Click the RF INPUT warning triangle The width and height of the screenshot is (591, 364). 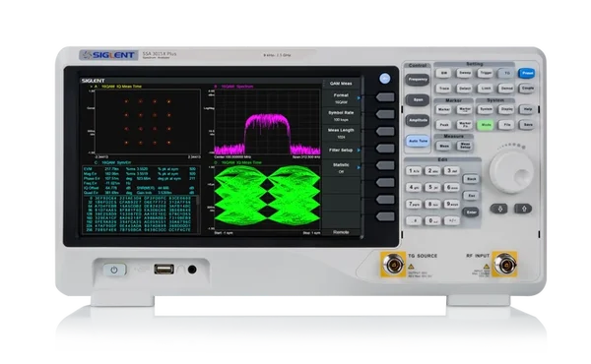coord(487,267)
